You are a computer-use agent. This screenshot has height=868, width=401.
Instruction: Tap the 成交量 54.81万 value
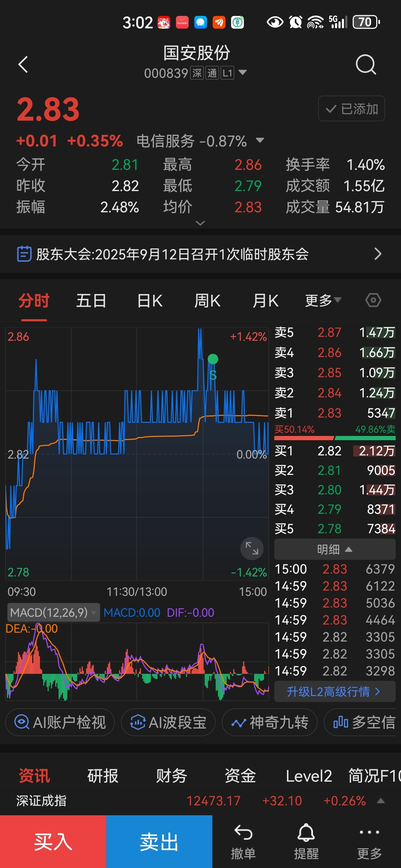tap(360, 207)
